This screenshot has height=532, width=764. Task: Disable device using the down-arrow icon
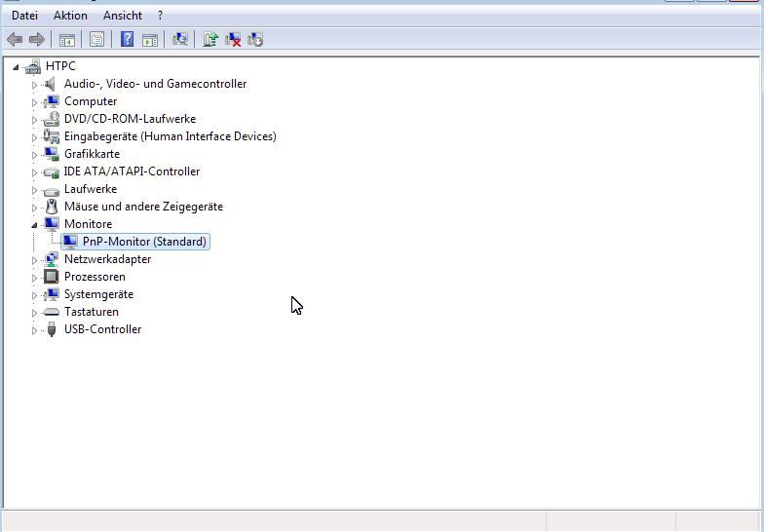coord(255,39)
